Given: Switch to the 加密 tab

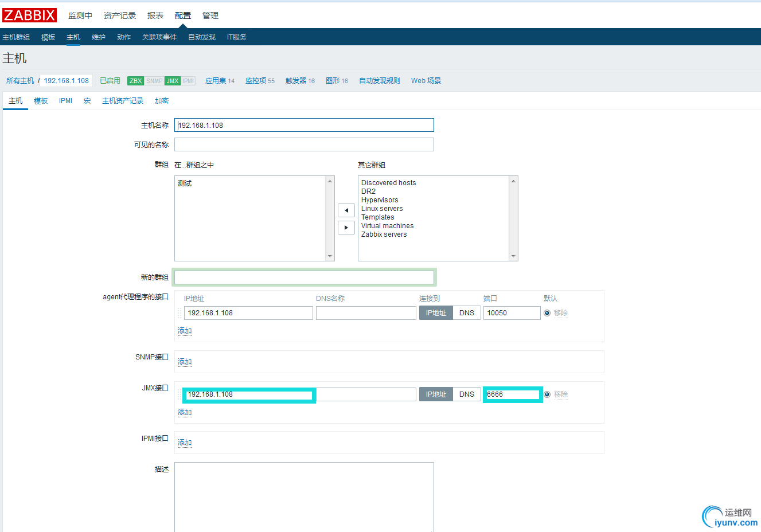Looking at the screenshot, I should click(x=162, y=101).
